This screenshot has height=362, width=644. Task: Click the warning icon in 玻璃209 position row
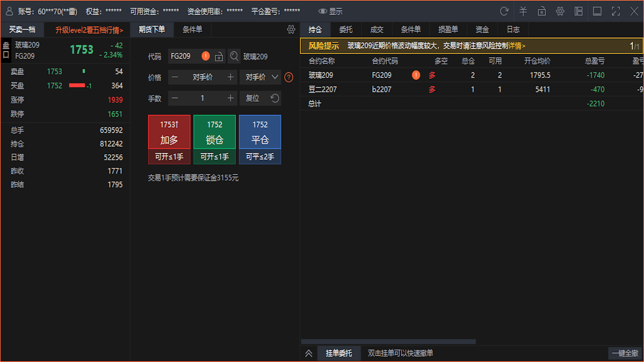click(x=416, y=75)
